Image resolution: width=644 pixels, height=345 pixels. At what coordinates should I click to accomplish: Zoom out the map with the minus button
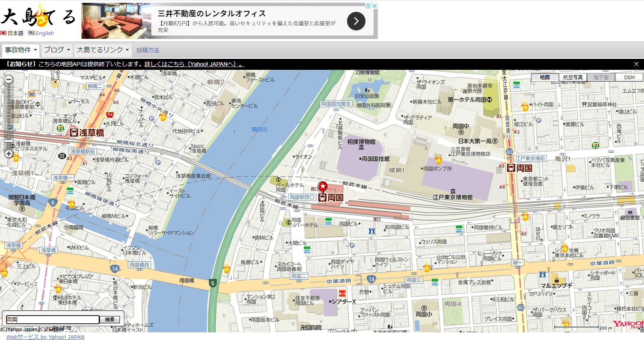[x=9, y=80]
